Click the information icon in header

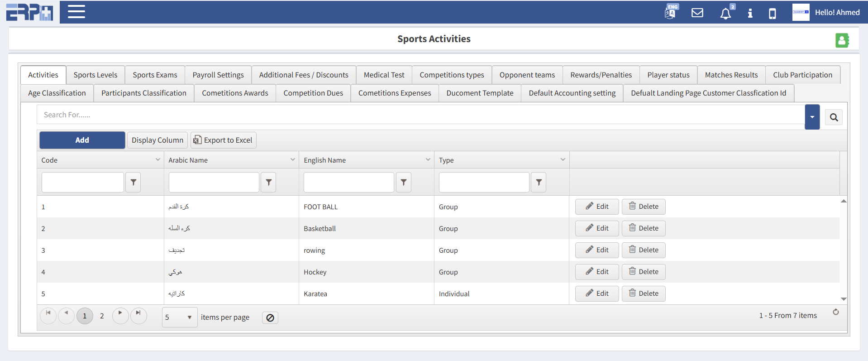[x=750, y=13]
